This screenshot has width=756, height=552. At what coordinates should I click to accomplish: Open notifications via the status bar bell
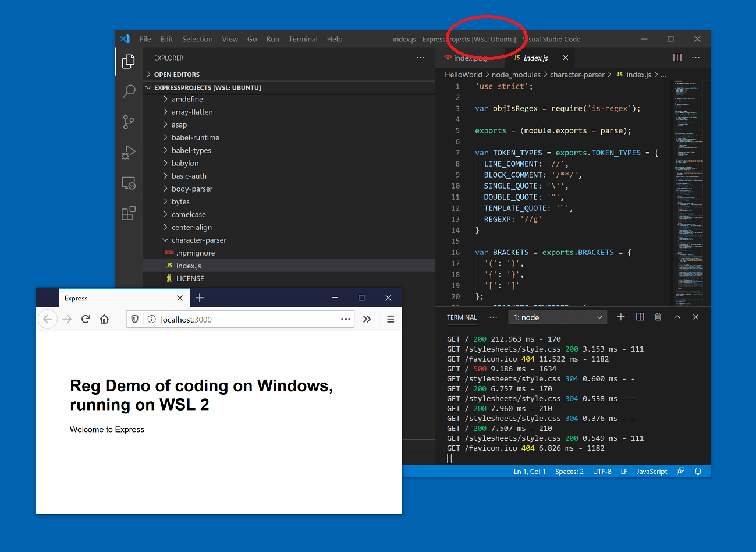(x=698, y=471)
